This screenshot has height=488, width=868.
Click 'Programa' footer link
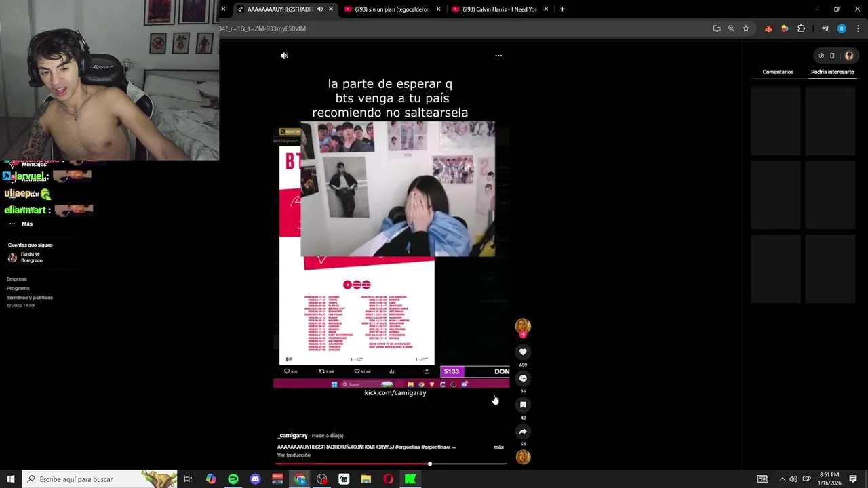(x=18, y=289)
